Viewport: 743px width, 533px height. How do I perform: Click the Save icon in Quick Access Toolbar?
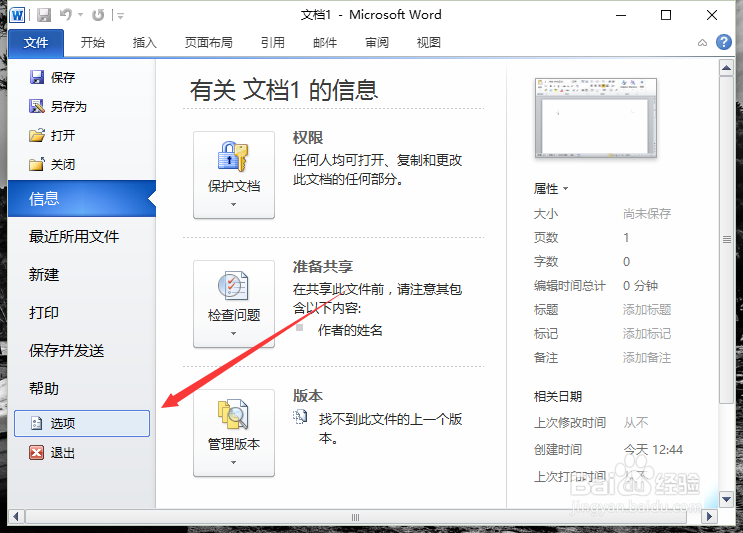click(x=44, y=15)
